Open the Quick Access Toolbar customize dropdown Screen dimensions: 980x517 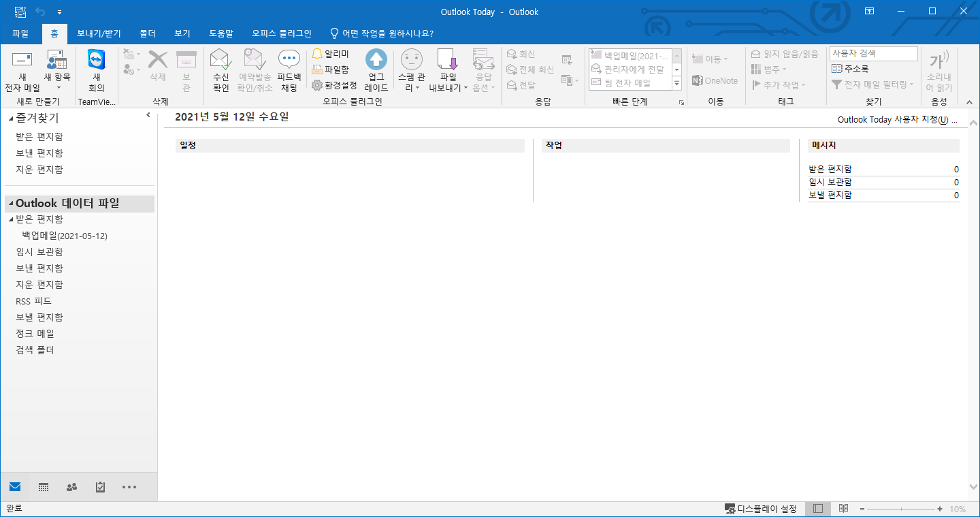pyautogui.click(x=59, y=12)
